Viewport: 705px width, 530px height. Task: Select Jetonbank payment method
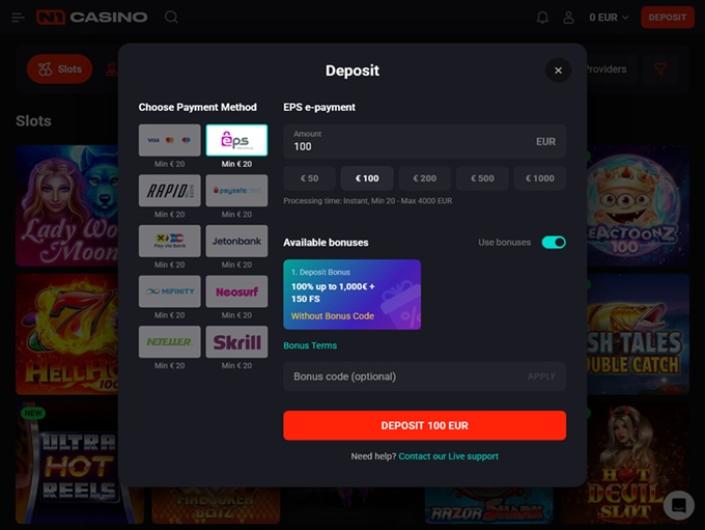[236, 241]
